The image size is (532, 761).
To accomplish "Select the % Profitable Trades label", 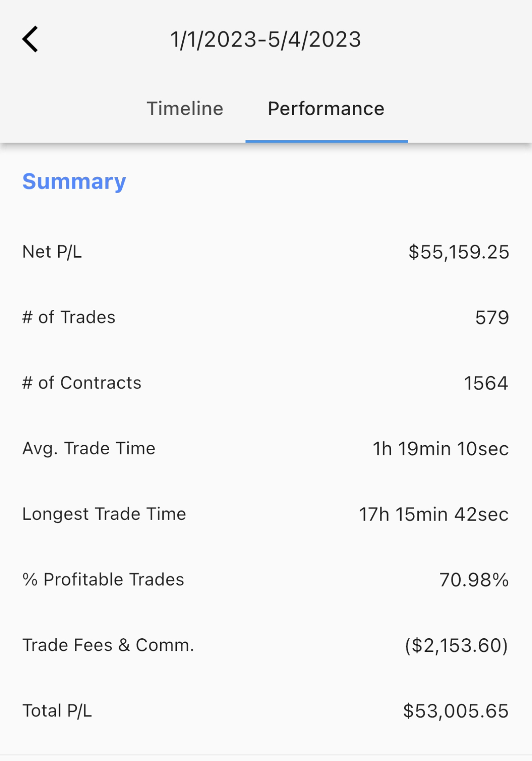I will pyautogui.click(x=103, y=580).
